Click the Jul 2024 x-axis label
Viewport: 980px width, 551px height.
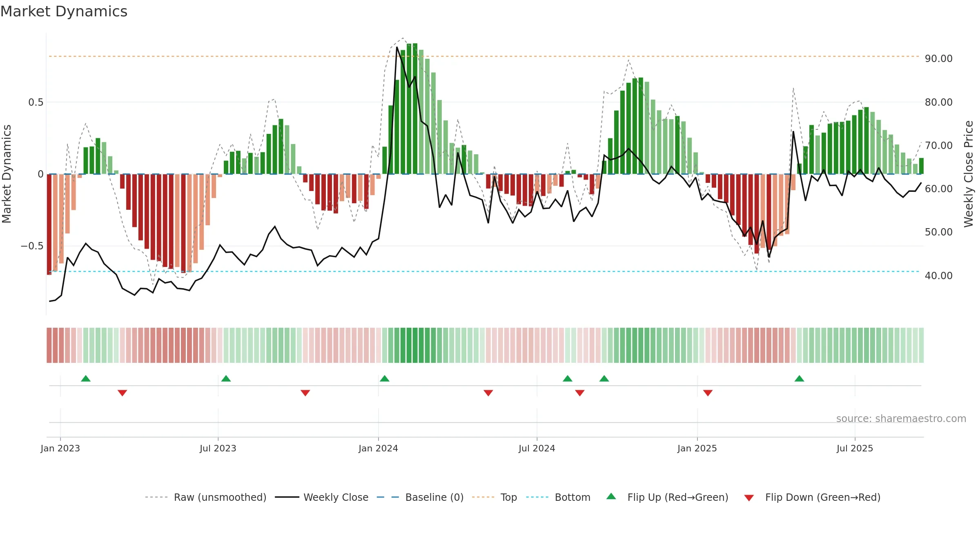537,448
